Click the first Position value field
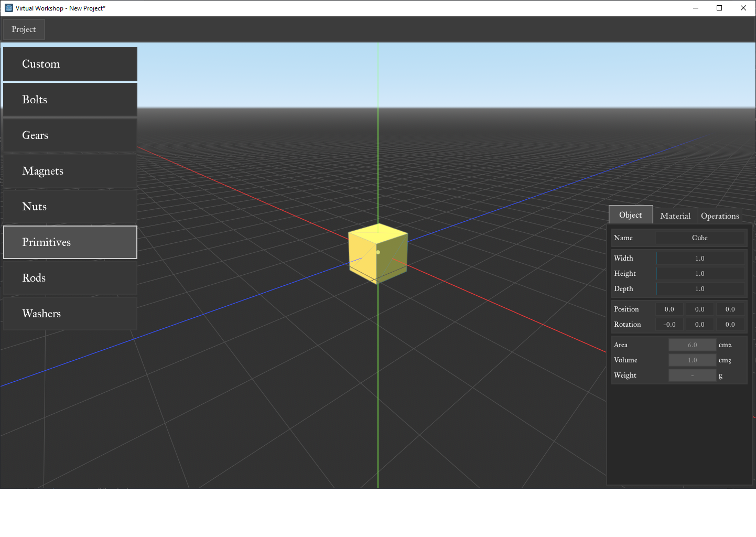Image resolution: width=756 pixels, height=537 pixels. (x=669, y=309)
